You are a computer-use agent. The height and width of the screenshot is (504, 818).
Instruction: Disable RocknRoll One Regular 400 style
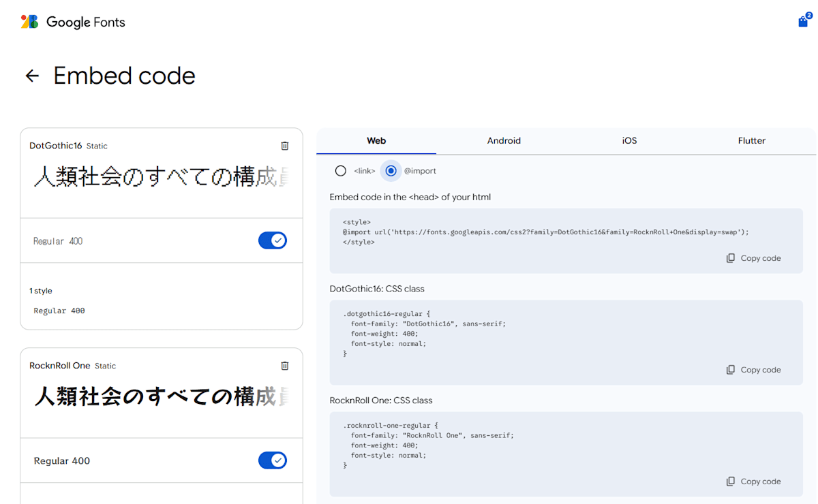(273, 460)
